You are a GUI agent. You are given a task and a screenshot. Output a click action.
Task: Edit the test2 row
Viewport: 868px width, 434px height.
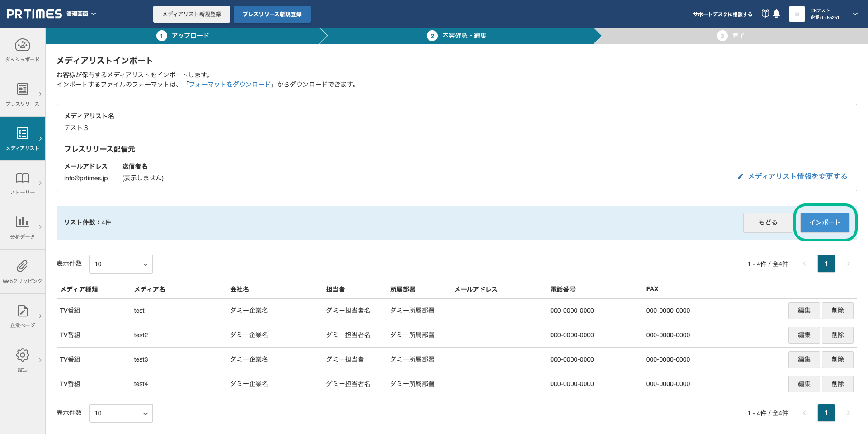[804, 335]
